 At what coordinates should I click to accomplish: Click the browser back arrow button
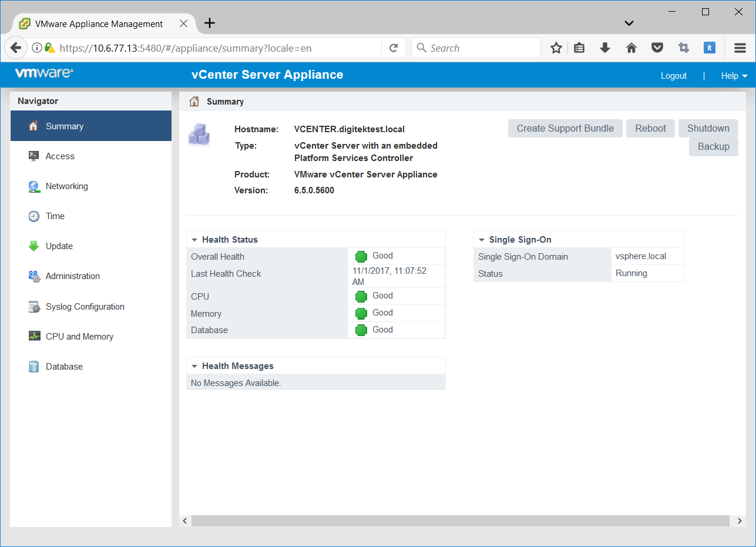[x=16, y=48]
